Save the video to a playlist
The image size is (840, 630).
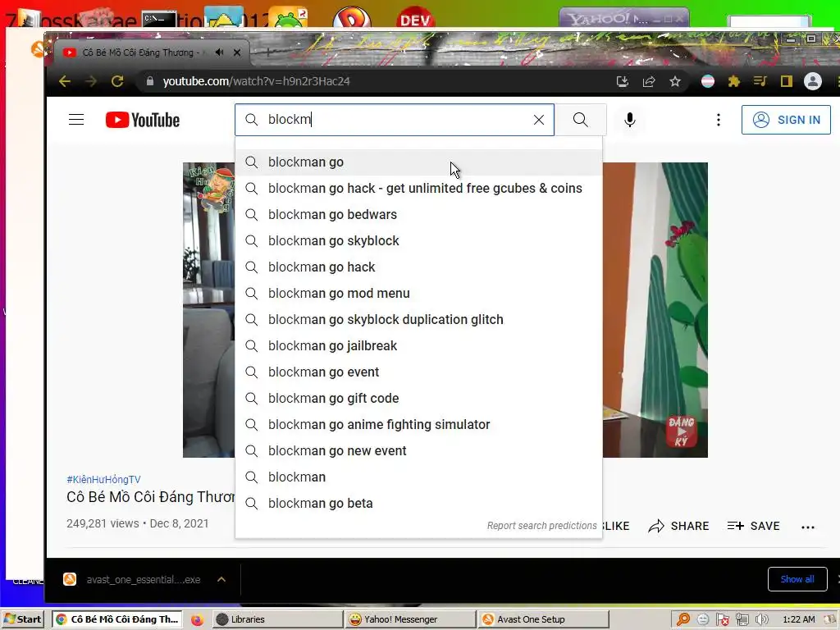(753, 526)
